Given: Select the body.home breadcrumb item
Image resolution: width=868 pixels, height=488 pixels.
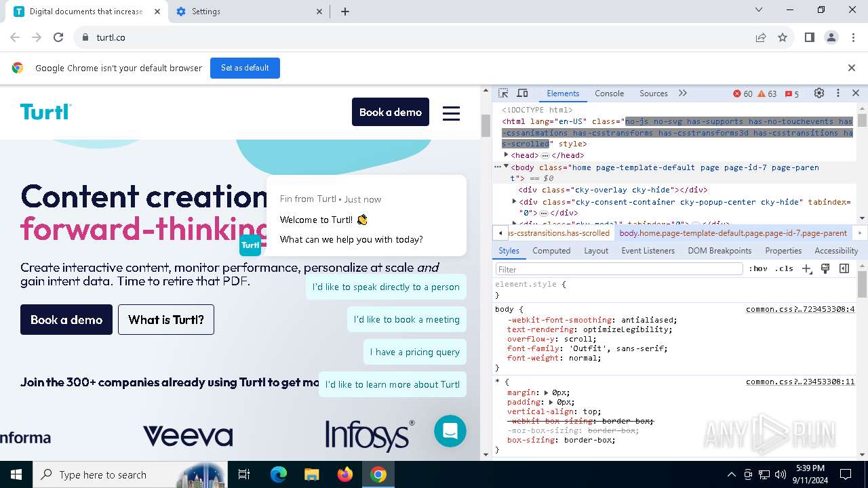Looking at the screenshot, I should [733, 233].
